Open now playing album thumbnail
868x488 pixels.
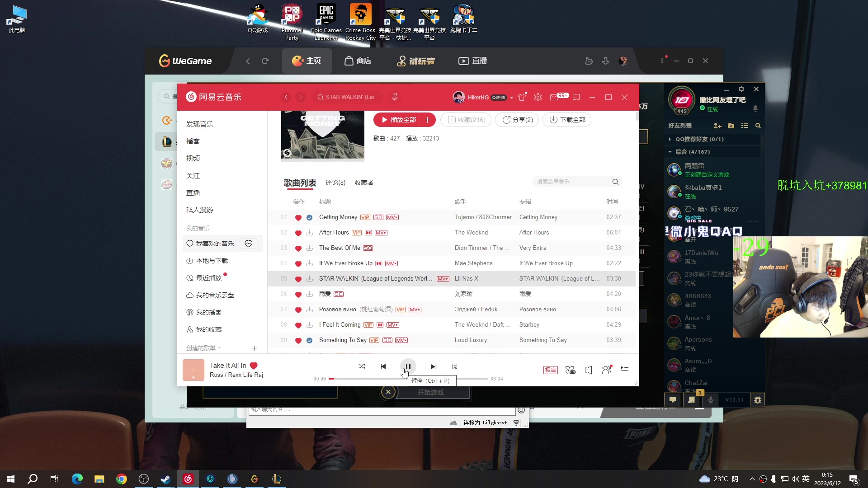tap(193, 370)
